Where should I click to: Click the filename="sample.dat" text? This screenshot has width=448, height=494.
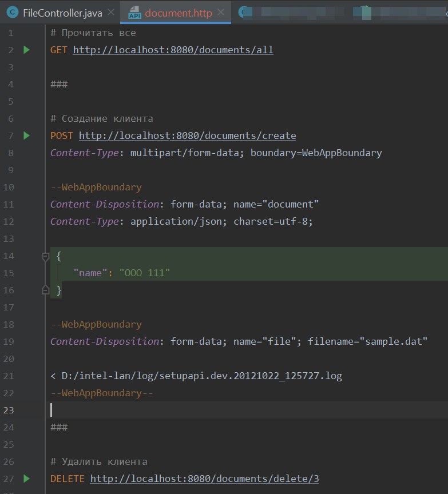(368, 342)
